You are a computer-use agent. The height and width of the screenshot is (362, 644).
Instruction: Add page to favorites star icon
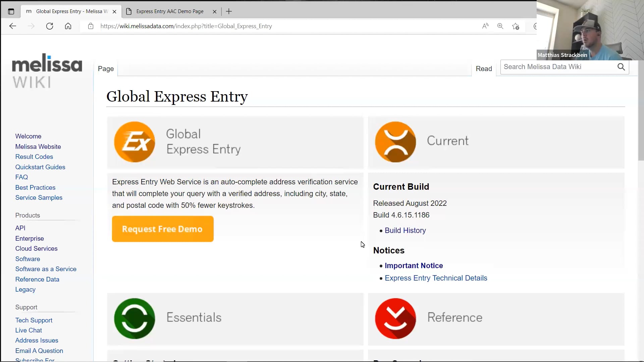coord(516,26)
